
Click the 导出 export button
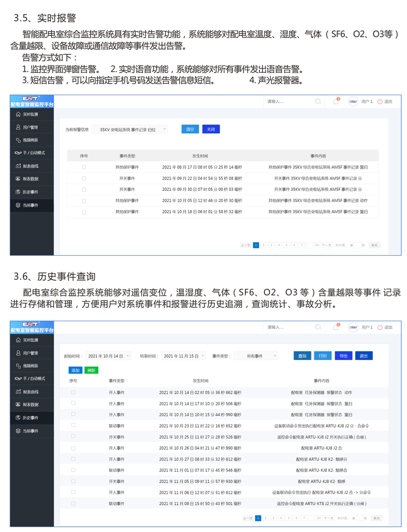click(x=343, y=356)
